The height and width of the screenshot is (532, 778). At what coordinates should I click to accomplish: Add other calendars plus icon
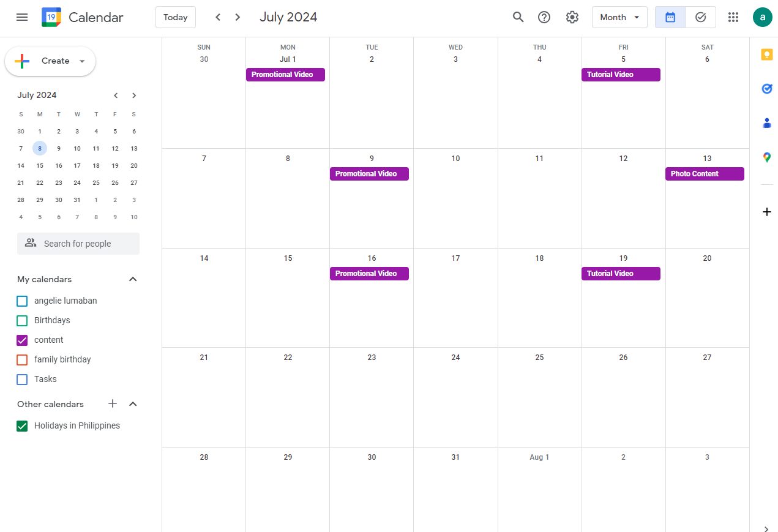point(113,403)
